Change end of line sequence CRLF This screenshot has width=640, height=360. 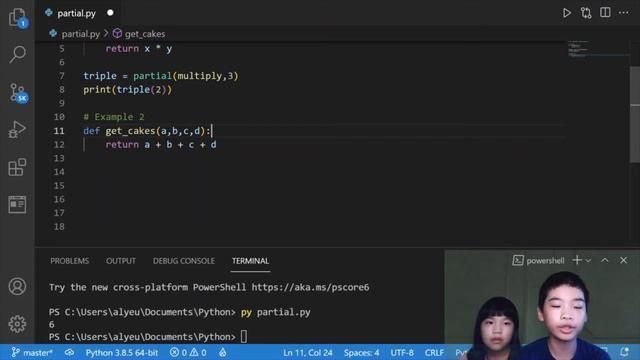pos(434,352)
